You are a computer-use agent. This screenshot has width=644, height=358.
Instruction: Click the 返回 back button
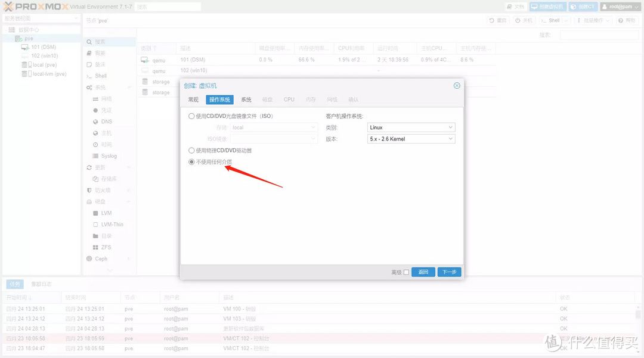tap(423, 272)
